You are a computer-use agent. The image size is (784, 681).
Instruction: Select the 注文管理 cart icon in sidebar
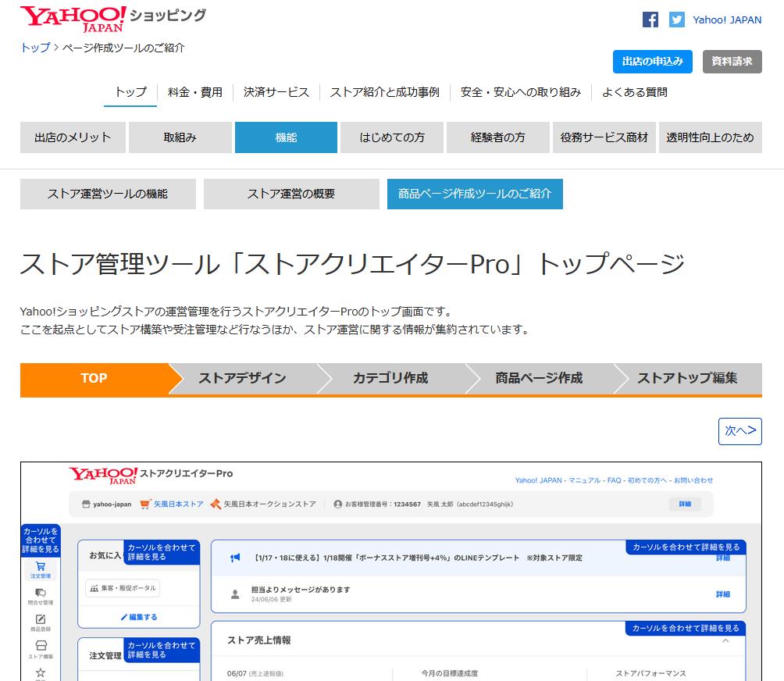41,566
